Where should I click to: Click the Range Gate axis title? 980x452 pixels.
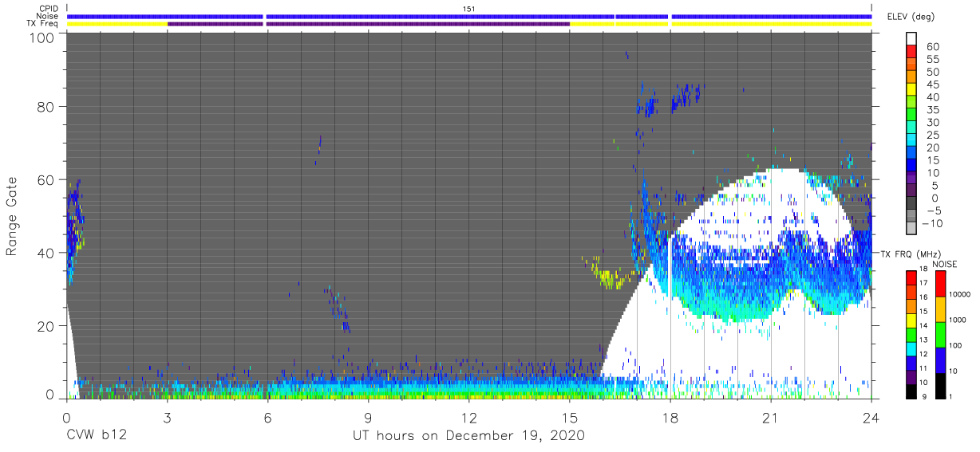tap(12, 217)
